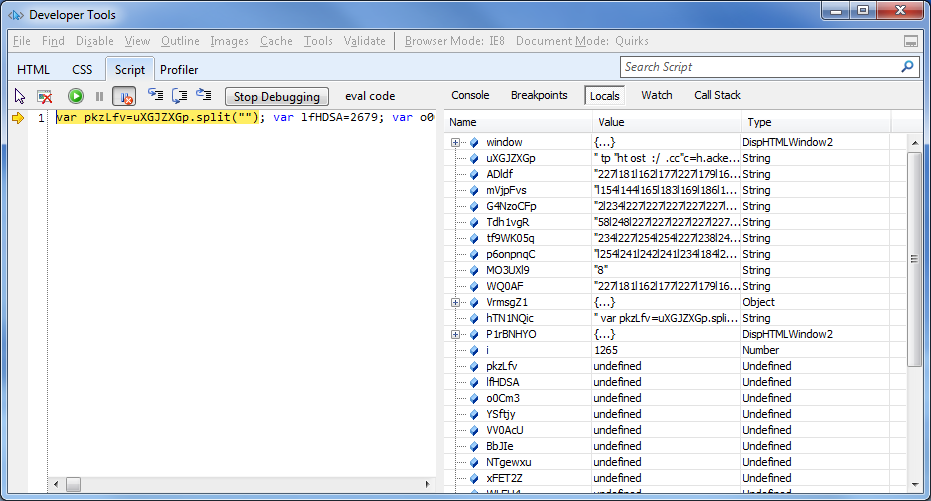Click the Step Into icon

pos(155,96)
